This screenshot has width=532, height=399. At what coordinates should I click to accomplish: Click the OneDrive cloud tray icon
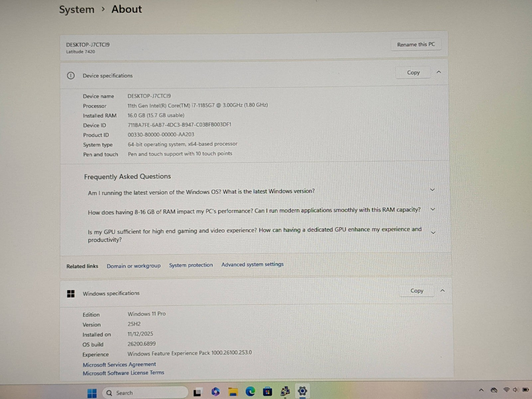(x=494, y=390)
